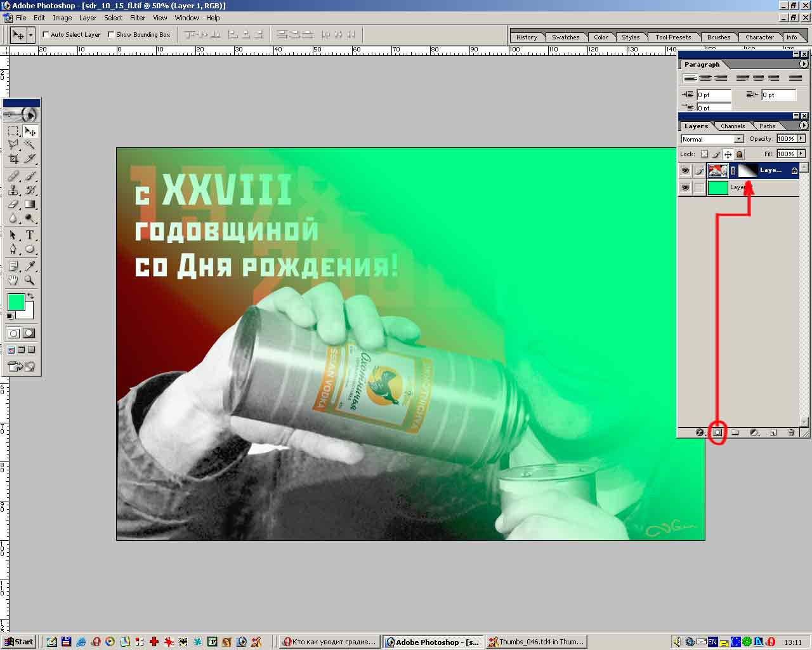The width and height of the screenshot is (812, 650).
Task: Open the Move tool preset picker arrow
Action: (30, 35)
